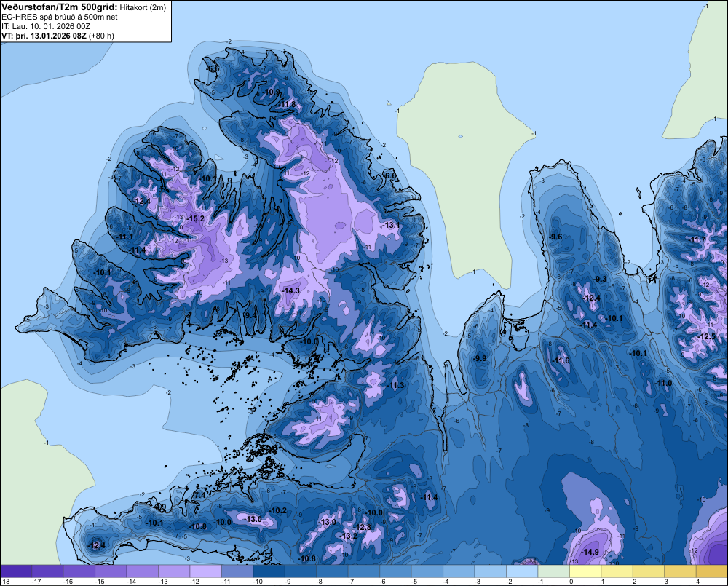This screenshot has width=728, height=586.
Task: Select the 'IT: Lau. 10. 01. 2026 00Z' line
Action: tap(46, 26)
